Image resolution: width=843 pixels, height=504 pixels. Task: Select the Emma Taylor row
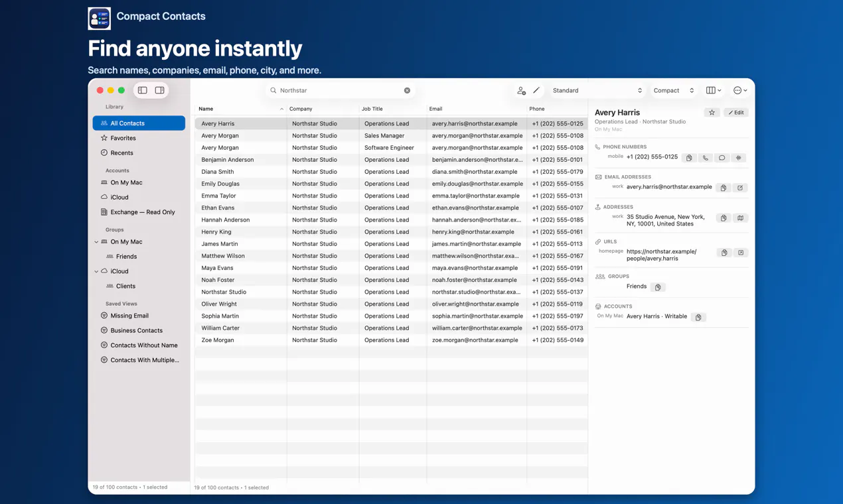click(x=391, y=196)
